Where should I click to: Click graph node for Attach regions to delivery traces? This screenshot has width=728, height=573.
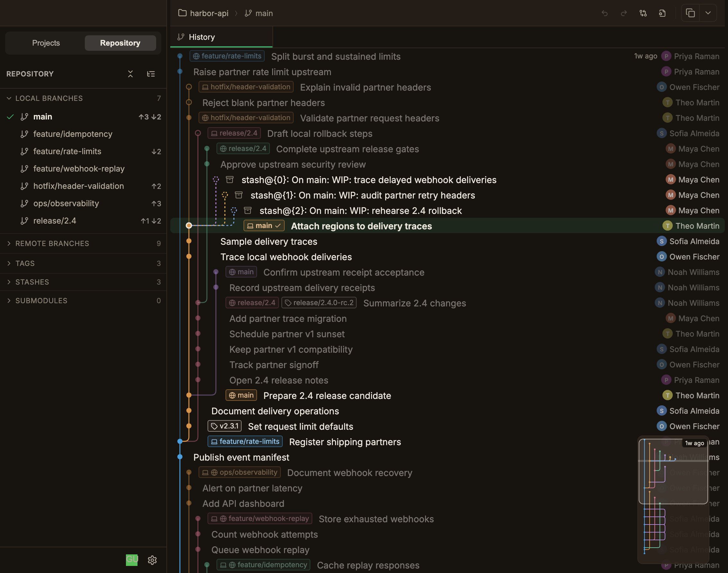[x=189, y=226]
